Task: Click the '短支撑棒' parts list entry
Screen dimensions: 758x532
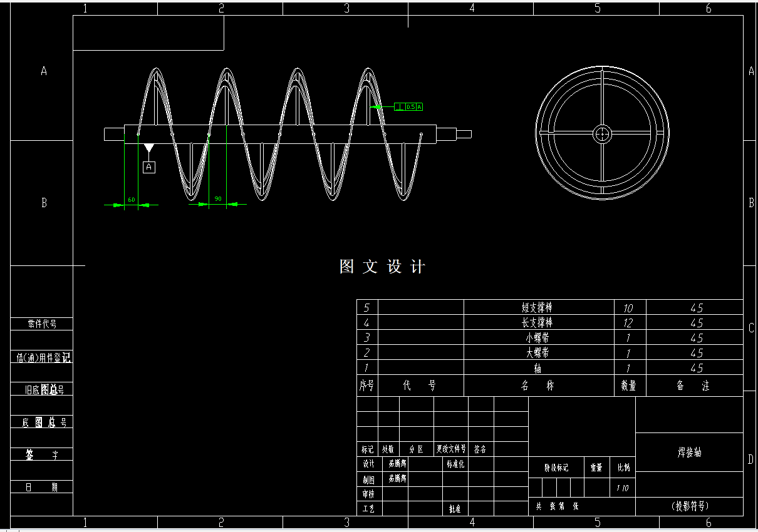Action: tap(537, 307)
